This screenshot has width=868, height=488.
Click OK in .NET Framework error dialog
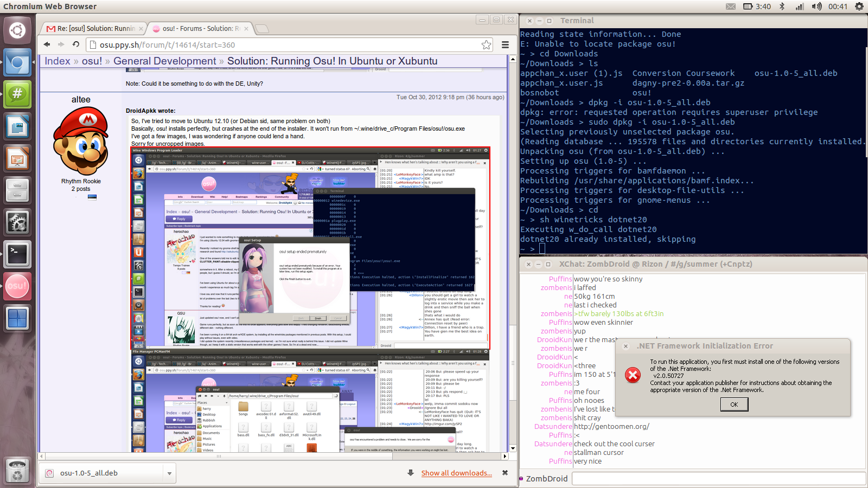coord(734,404)
